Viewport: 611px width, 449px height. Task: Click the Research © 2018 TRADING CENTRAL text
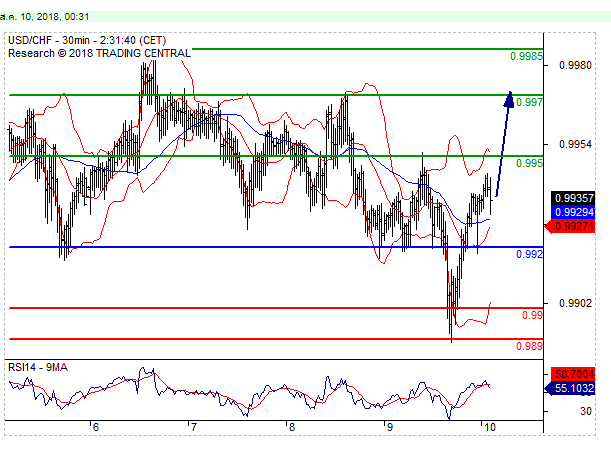tap(99, 53)
